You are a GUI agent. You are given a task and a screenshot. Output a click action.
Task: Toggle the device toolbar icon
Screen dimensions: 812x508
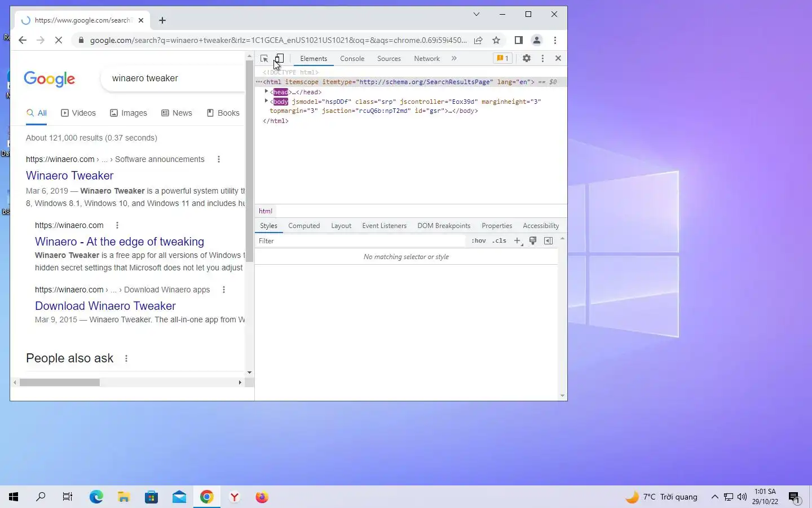279,59
